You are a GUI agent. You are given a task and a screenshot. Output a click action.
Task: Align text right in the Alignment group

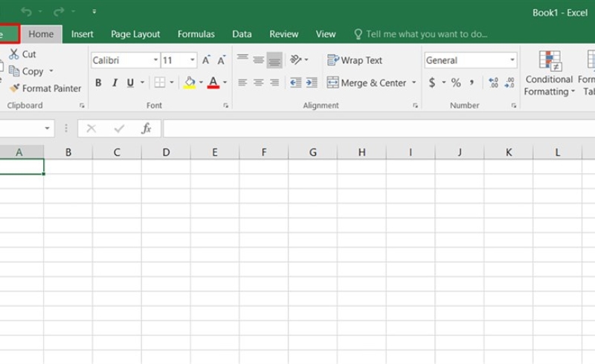[274, 82]
